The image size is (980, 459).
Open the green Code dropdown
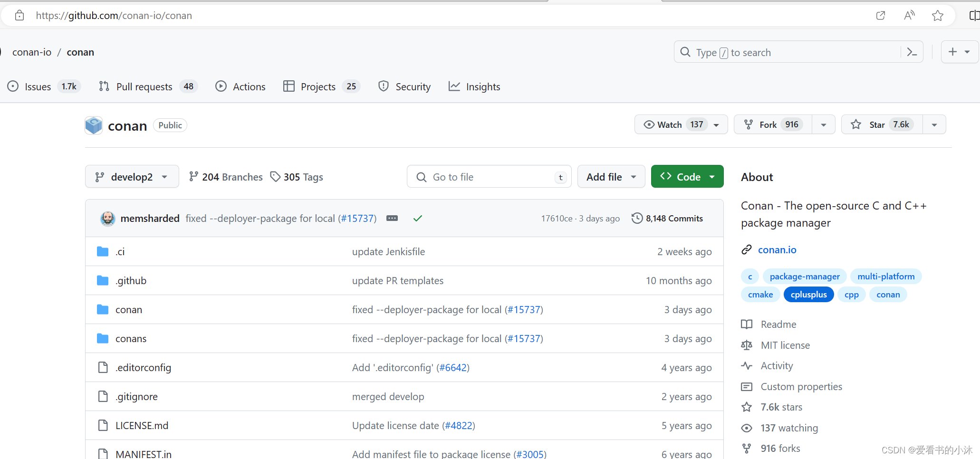coord(687,177)
